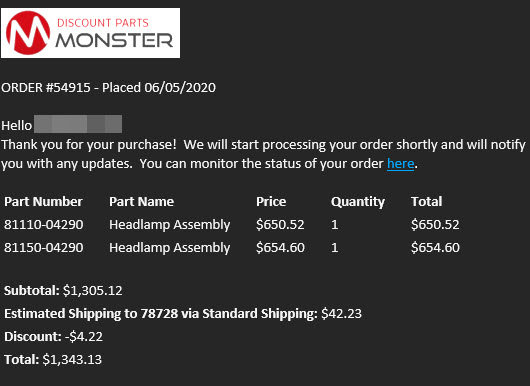Click the Discount value -$4.22
This screenshot has height=386, width=530.
tap(84, 337)
